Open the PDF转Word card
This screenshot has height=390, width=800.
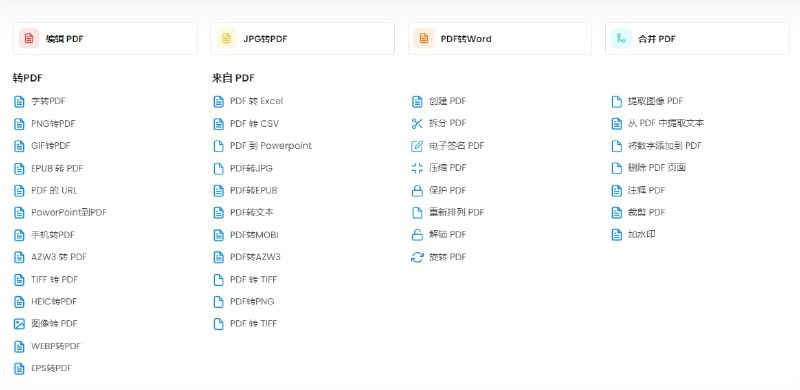click(500, 38)
